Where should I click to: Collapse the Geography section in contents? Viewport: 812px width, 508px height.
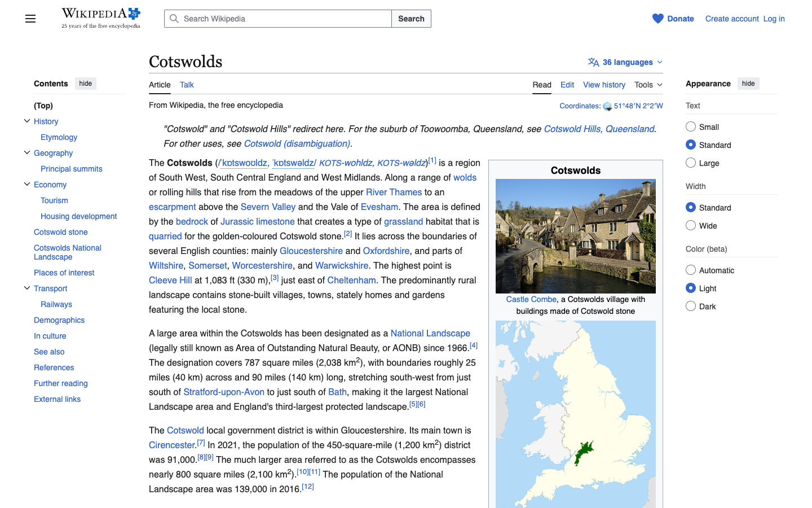point(27,152)
